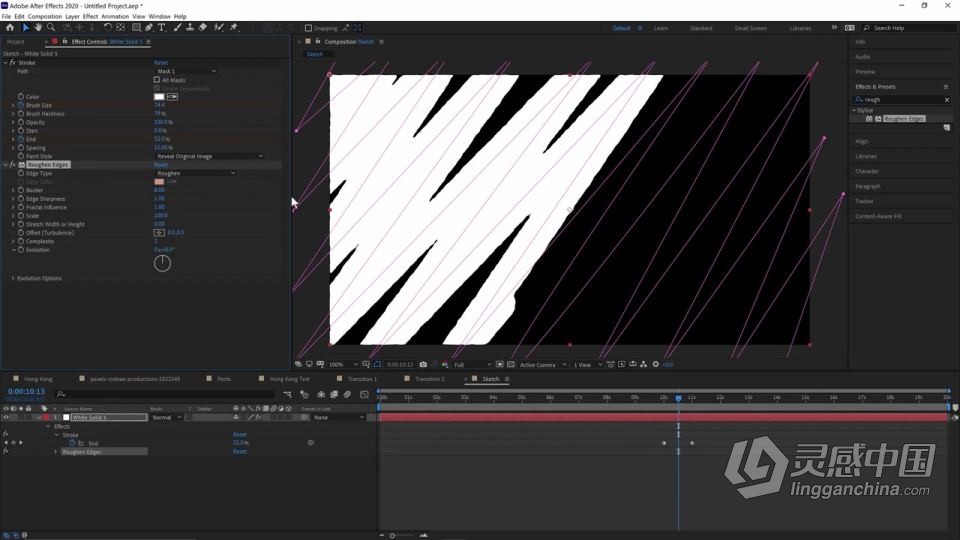Open the layer blending mode Normal dropdown
This screenshot has height=540, width=960.
pos(167,418)
